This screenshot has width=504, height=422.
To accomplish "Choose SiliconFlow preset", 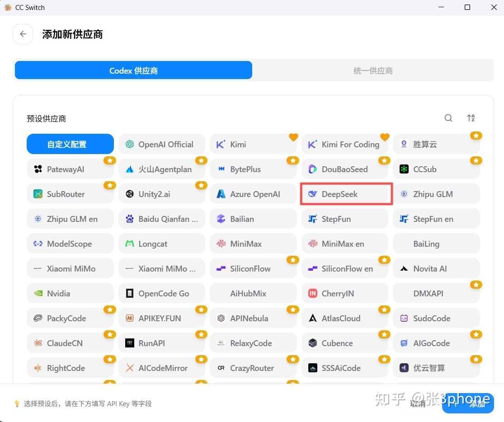I will tap(253, 268).
